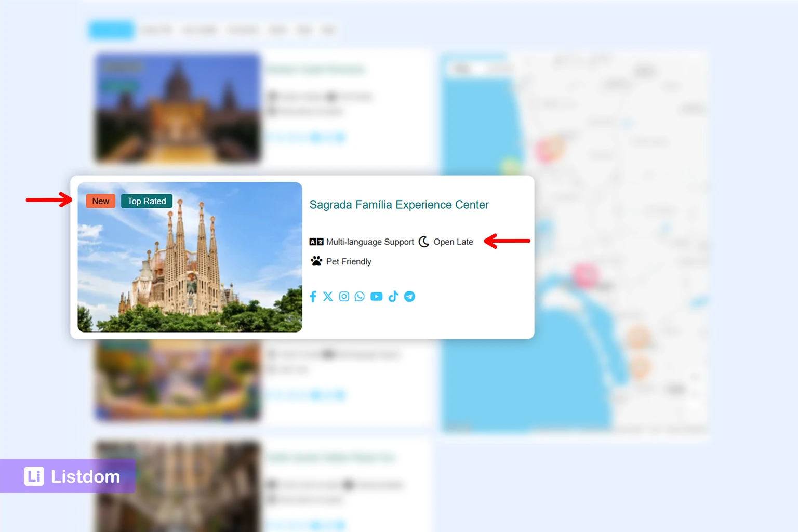This screenshot has height=532, width=798.
Task: Open the Instagram profile icon
Action: click(344, 297)
